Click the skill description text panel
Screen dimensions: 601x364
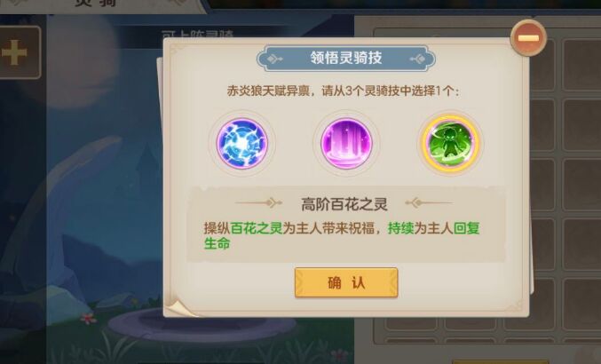(346, 225)
